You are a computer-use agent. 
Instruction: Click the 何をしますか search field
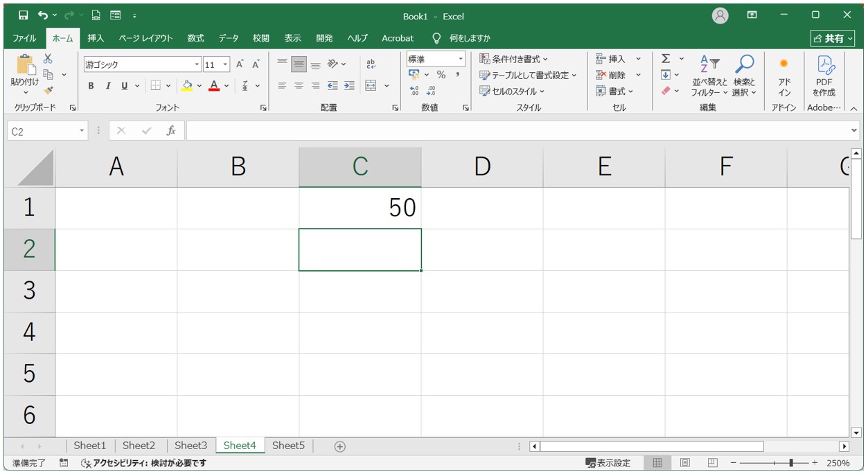point(461,38)
